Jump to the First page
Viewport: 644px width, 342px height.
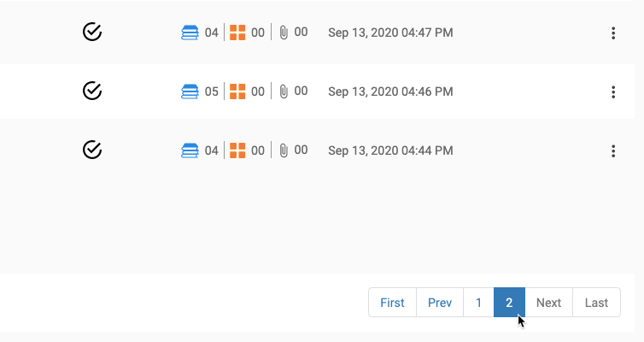click(x=392, y=303)
